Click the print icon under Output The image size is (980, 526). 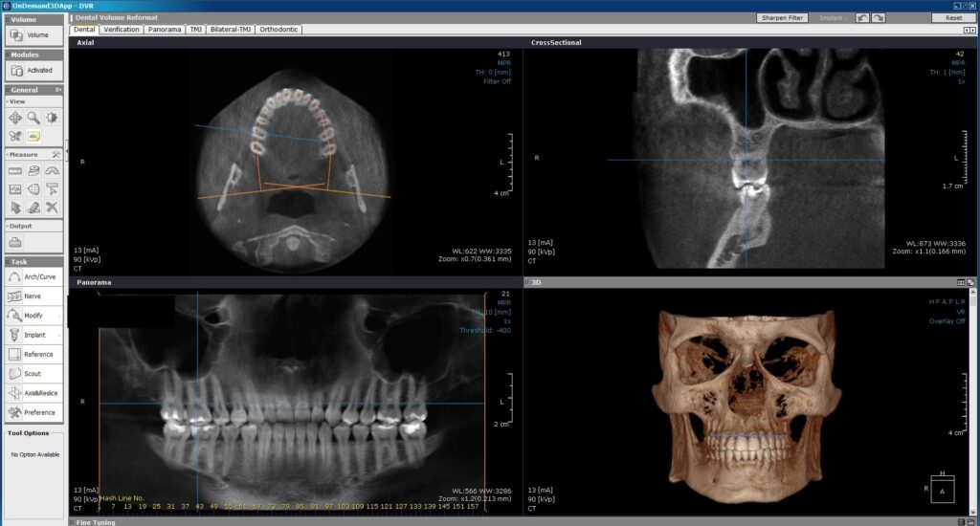click(x=15, y=242)
